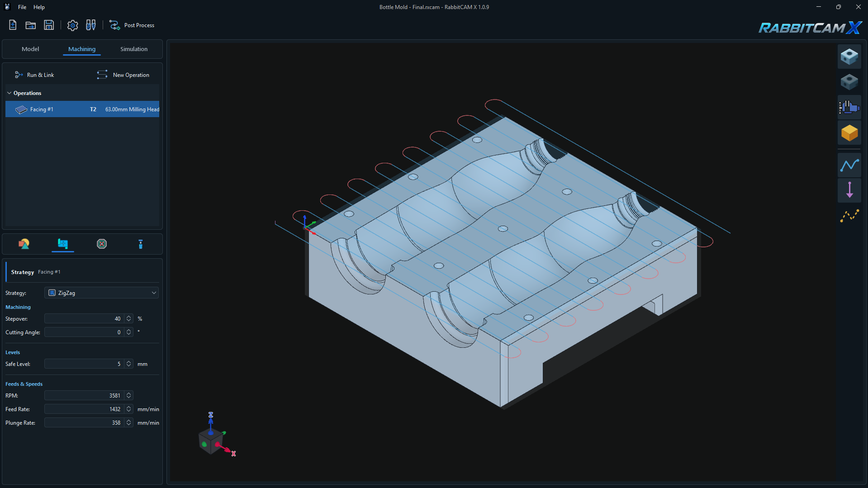Switch to the Model tab
The height and width of the screenshot is (488, 868).
tap(30, 49)
